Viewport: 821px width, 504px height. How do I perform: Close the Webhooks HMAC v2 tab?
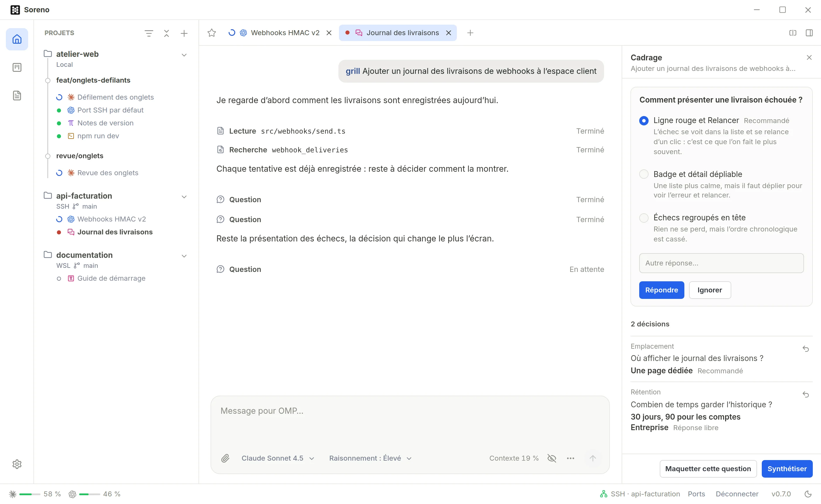click(329, 33)
